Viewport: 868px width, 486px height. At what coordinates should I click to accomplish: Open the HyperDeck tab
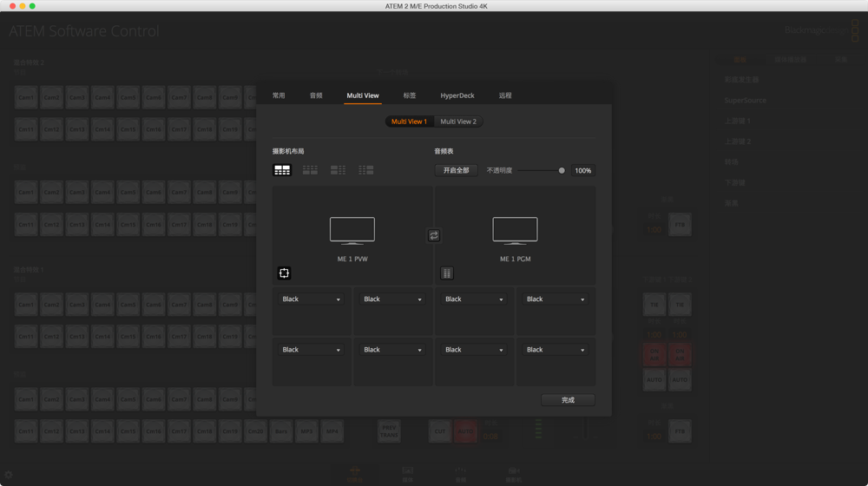(x=457, y=95)
